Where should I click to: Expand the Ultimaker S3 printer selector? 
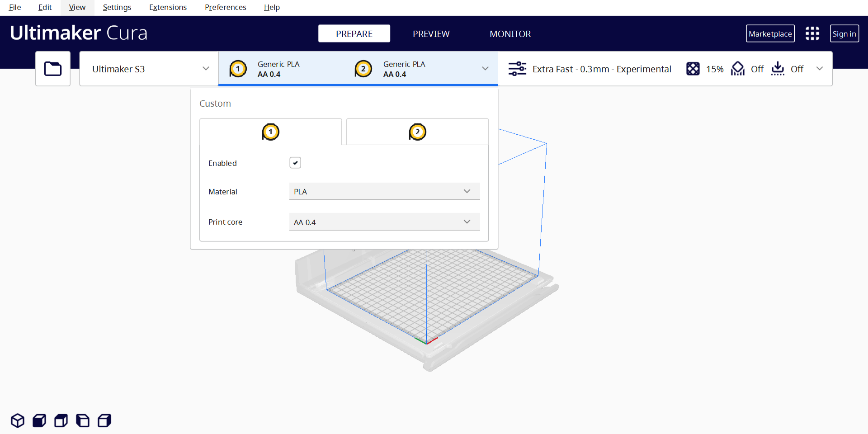click(x=149, y=69)
